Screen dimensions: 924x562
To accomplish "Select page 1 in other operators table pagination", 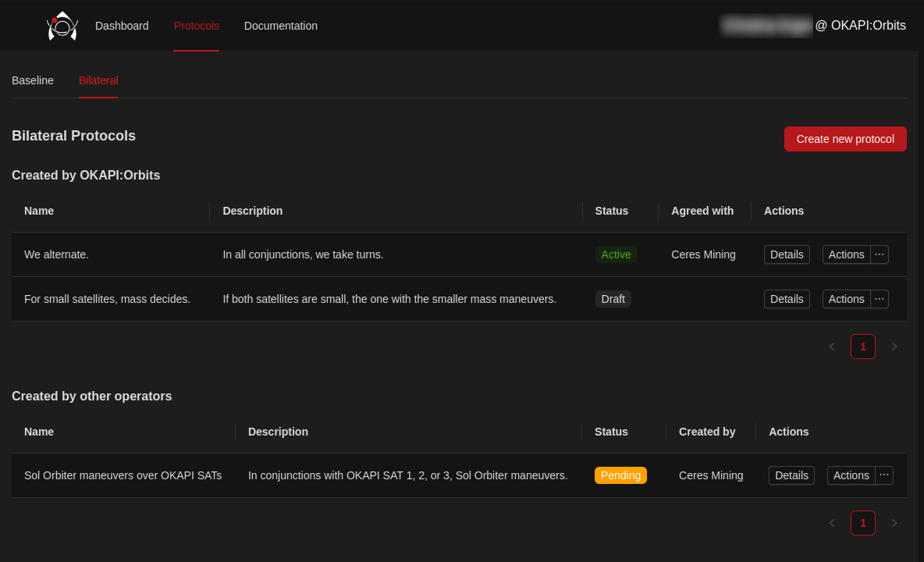I will 862,523.
